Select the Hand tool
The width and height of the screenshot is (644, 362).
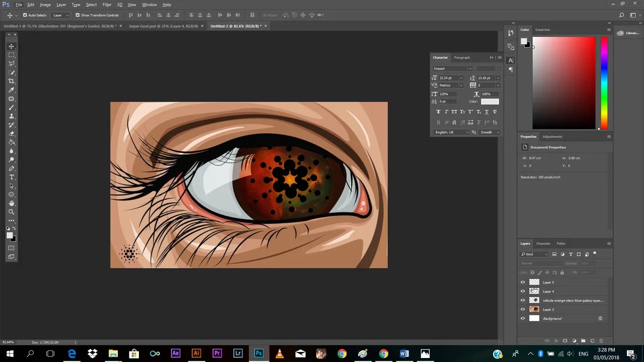pyautogui.click(x=11, y=203)
